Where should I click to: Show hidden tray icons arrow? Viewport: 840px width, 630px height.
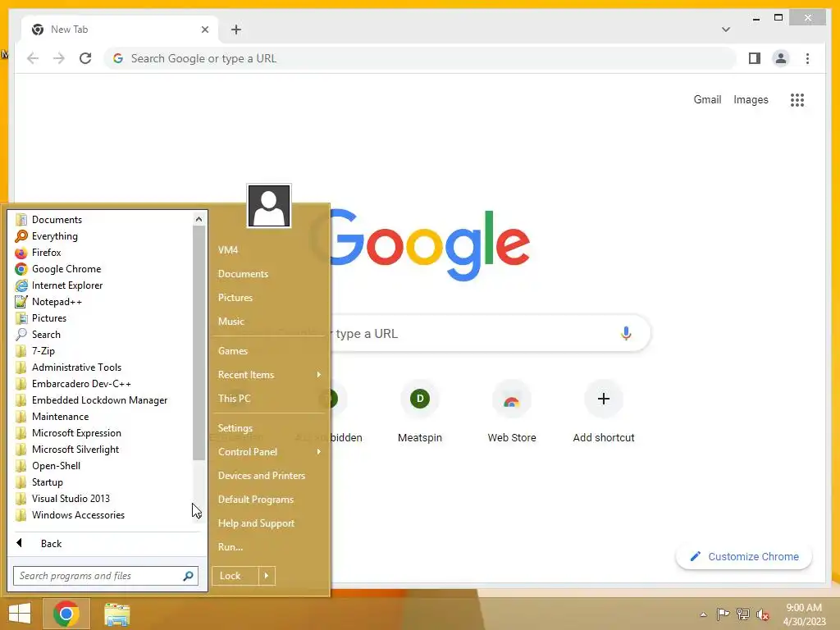tap(703, 614)
